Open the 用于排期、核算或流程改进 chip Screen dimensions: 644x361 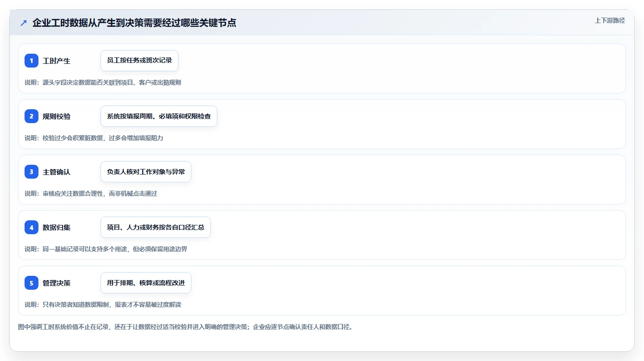click(146, 283)
